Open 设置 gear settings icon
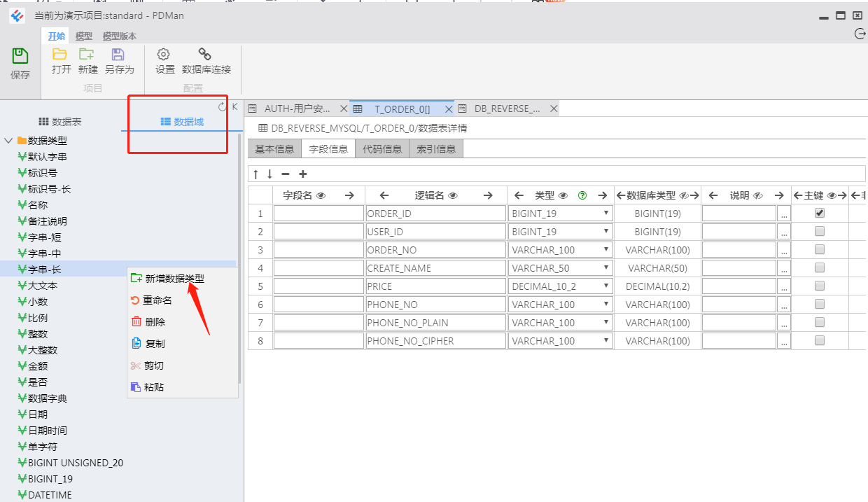The height and width of the screenshot is (502, 868). 164,54
